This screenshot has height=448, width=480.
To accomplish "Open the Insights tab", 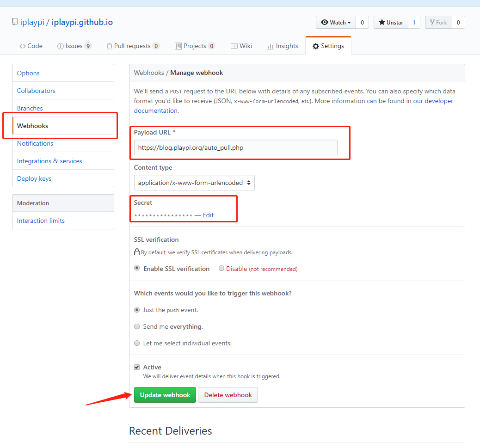I will (282, 46).
